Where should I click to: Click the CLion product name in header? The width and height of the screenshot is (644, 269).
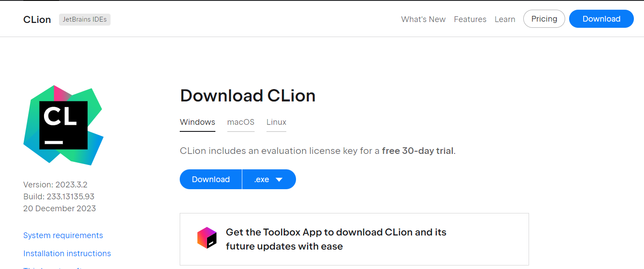coord(37,19)
